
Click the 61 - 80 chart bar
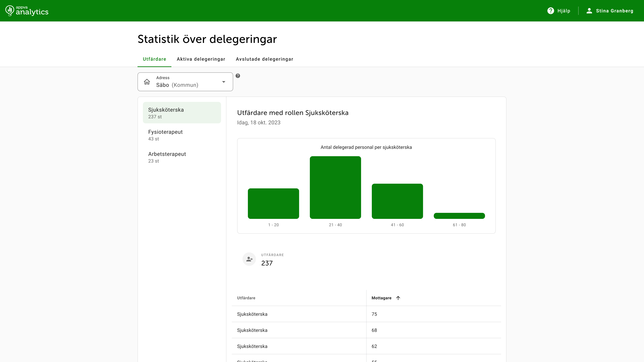pos(459,216)
